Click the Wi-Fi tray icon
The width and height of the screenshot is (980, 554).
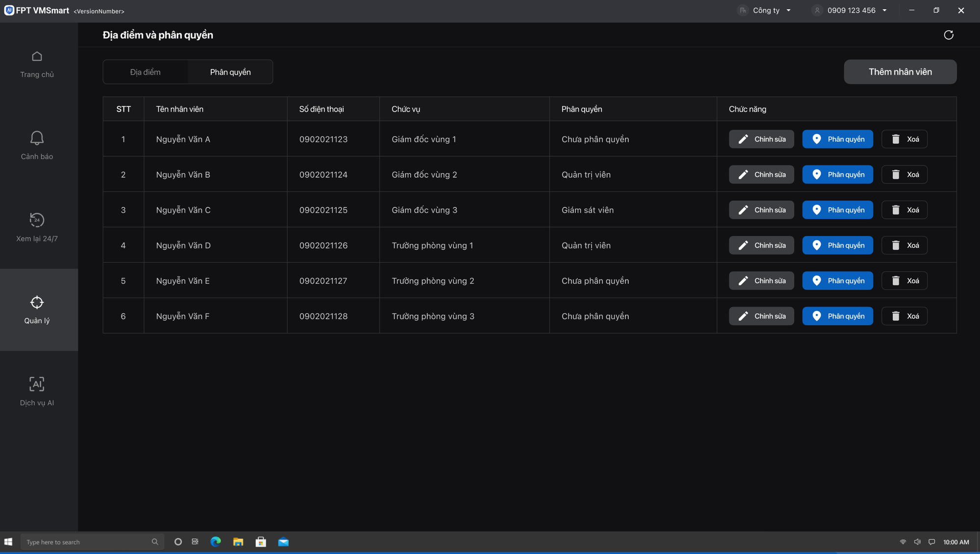point(903,542)
